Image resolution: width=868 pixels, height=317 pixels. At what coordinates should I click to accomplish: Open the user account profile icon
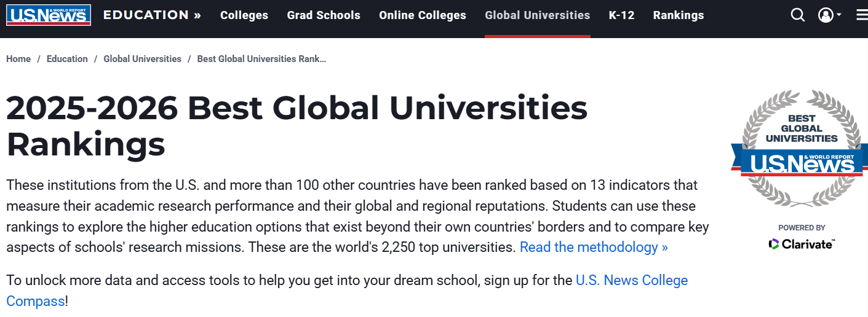(x=826, y=15)
